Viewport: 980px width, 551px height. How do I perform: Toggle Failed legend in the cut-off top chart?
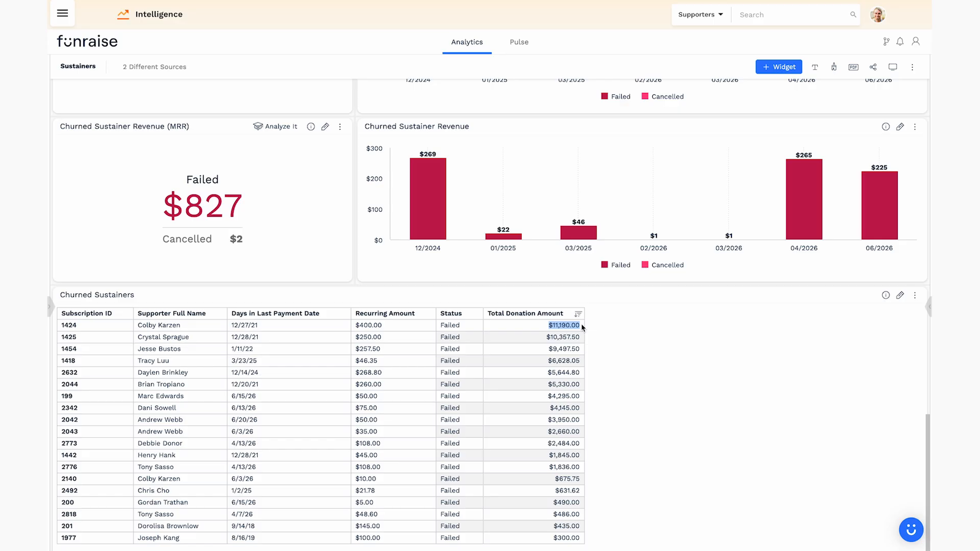616,97
